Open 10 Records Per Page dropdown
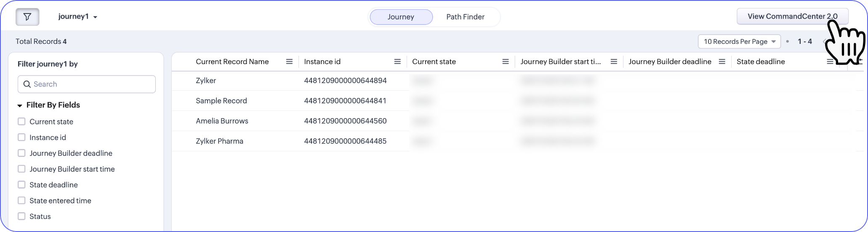The height and width of the screenshot is (232, 868). [740, 41]
